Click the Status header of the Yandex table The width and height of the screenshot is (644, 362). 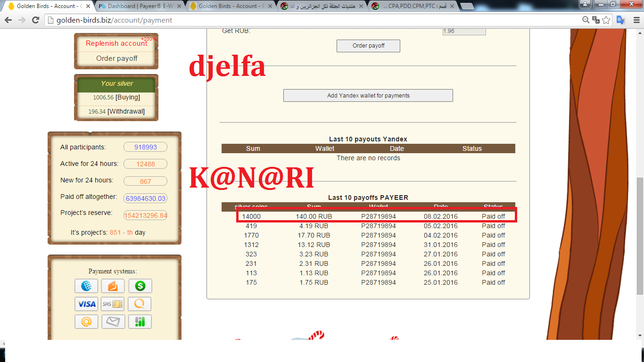click(x=472, y=148)
